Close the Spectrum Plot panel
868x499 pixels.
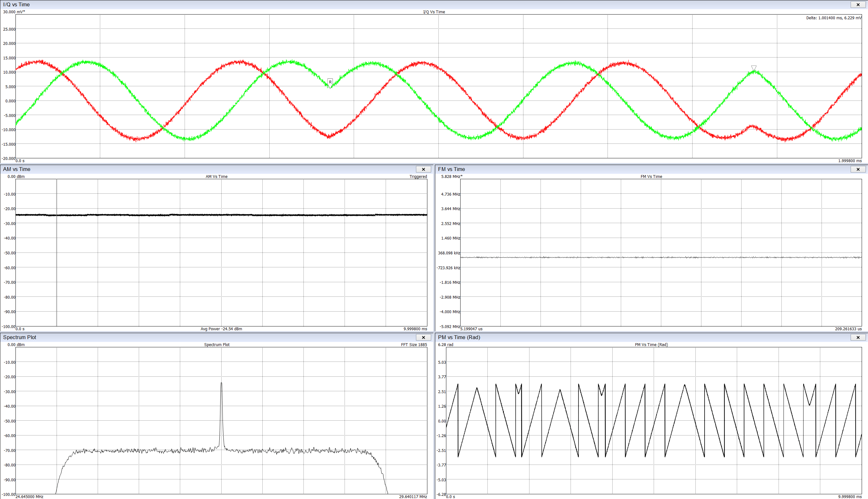tap(423, 337)
